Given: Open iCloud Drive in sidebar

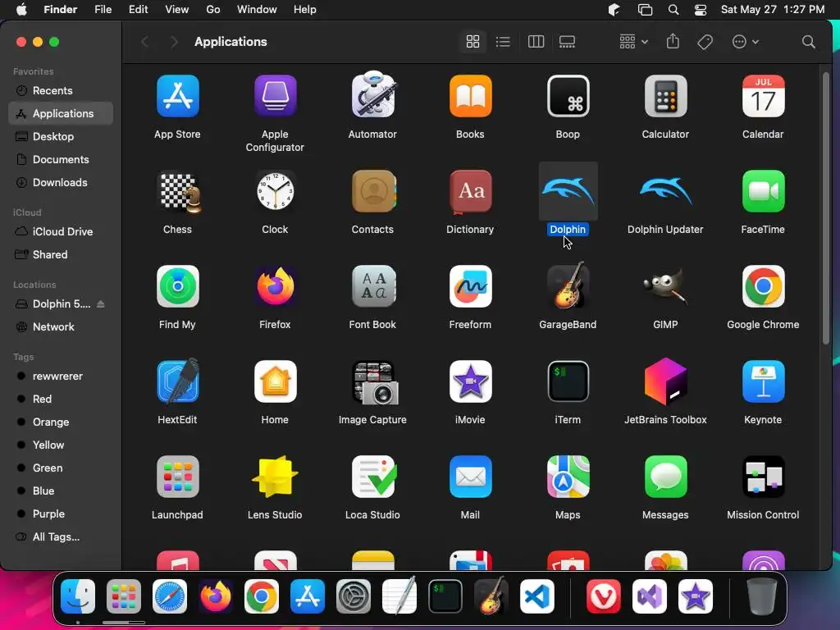Looking at the screenshot, I should point(61,232).
